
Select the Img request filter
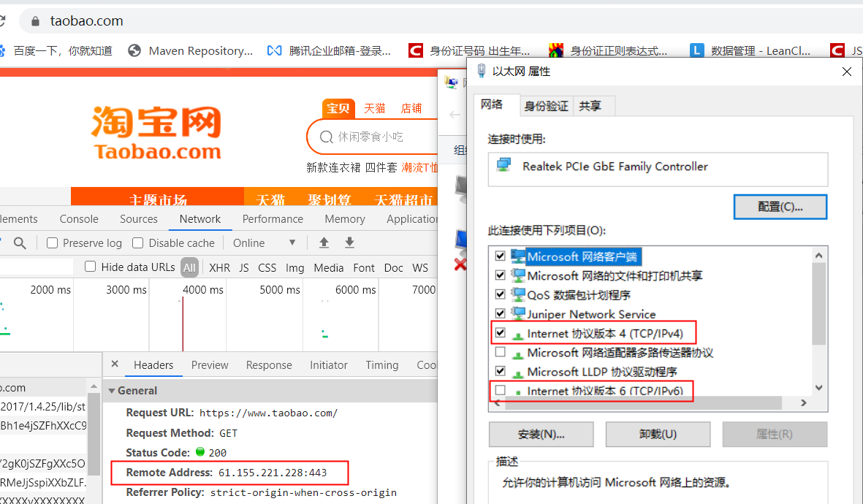click(x=294, y=267)
